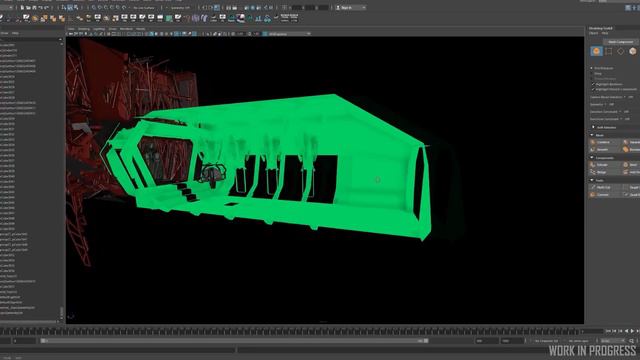Click the Separate mesh tool
Screen dimensions: 640x360
[x=631, y=142]
